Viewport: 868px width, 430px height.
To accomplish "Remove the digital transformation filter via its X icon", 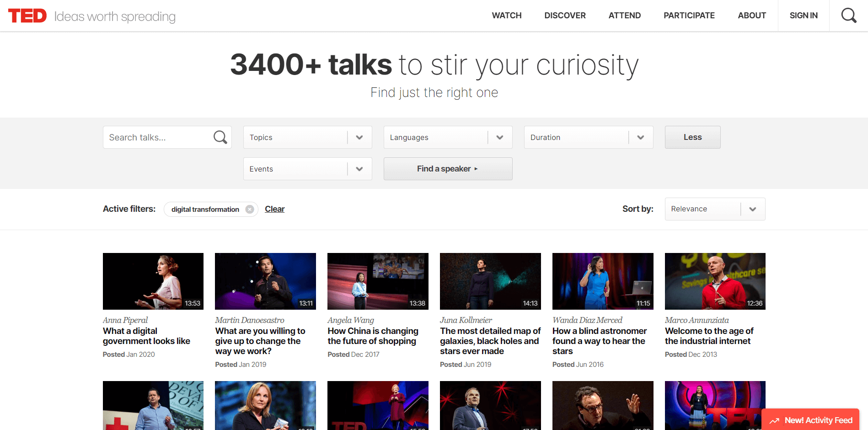I will pyautogui.click(x=249, y=209).
